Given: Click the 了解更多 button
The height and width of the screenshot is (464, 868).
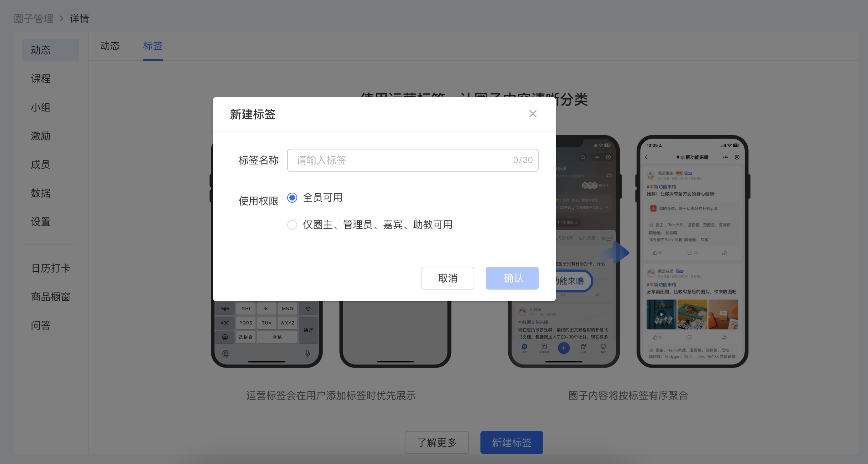Looking at the screenshot, I should coord(437,443).
